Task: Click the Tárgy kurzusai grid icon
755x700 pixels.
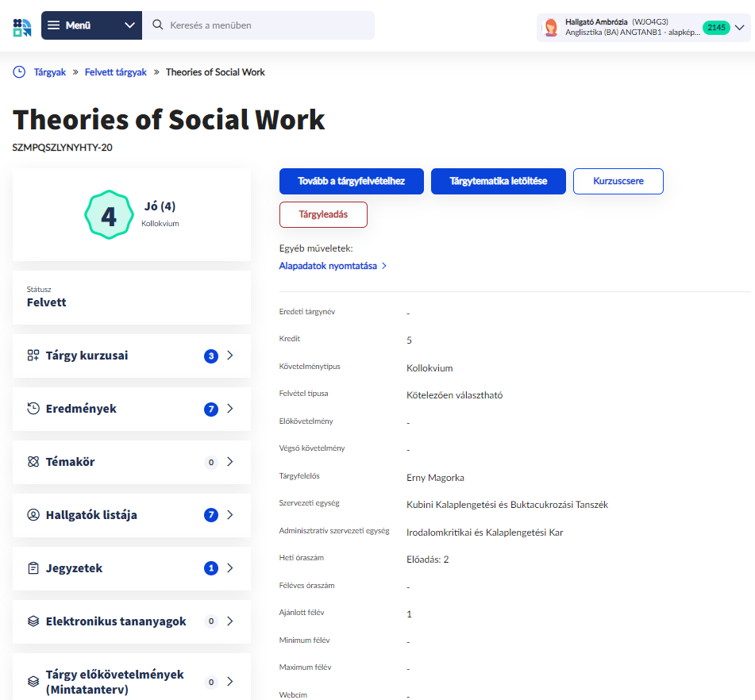Action: pyautogui.click(x=33, y=356)
